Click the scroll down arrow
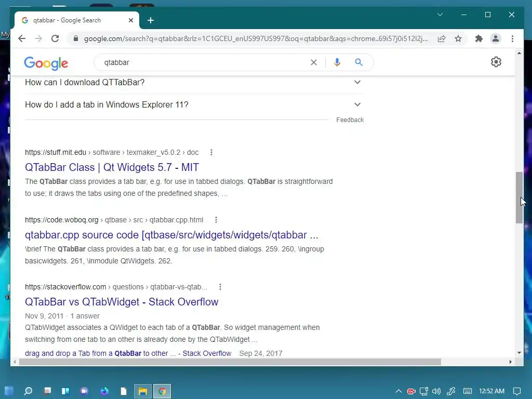The width and height of the screenshot is (532, 399). (x=519, y=353)
